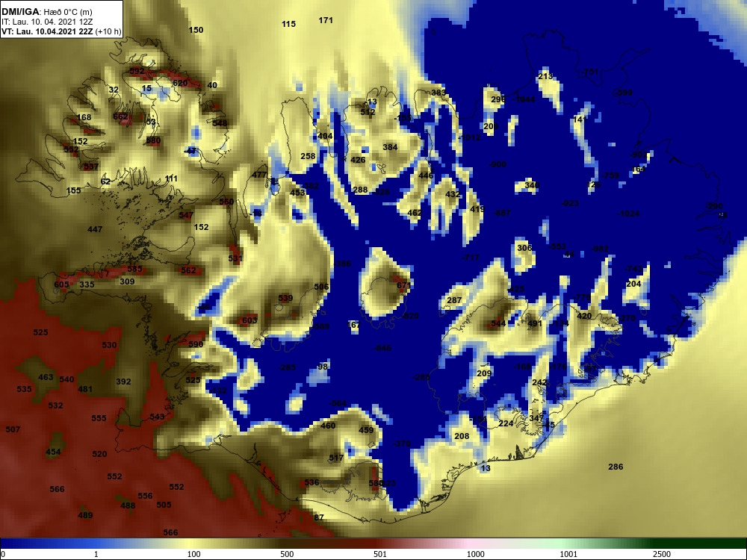Click the '501' label on the color scale
The image size is (747, 560).
[379, 554]
